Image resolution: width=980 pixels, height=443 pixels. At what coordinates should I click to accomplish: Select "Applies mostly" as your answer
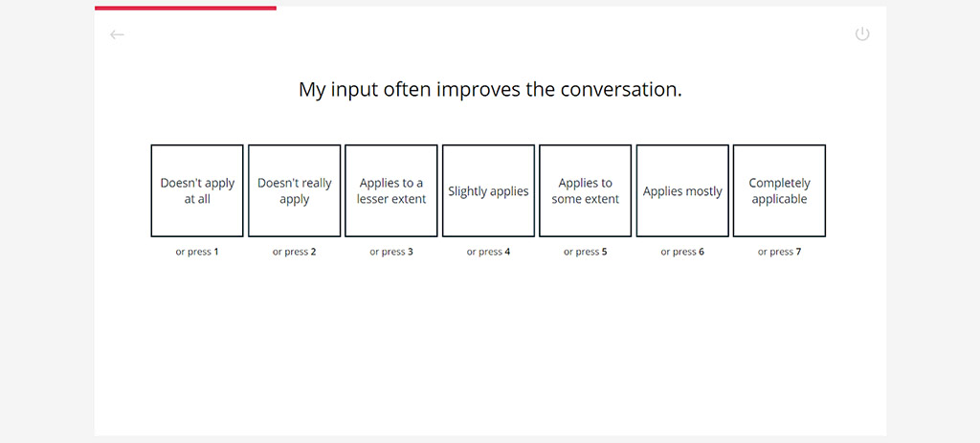pos(682,190)
